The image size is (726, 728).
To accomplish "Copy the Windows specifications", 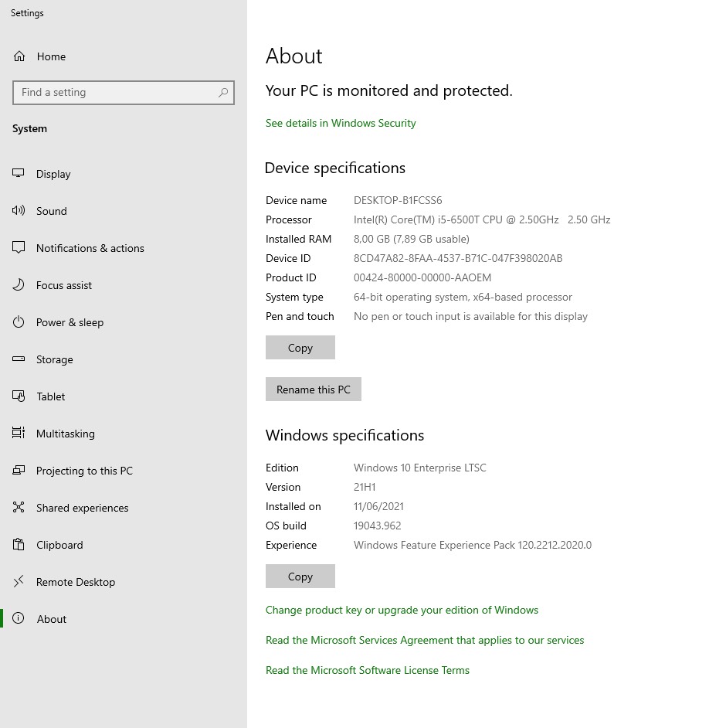I will click(300, 577).
